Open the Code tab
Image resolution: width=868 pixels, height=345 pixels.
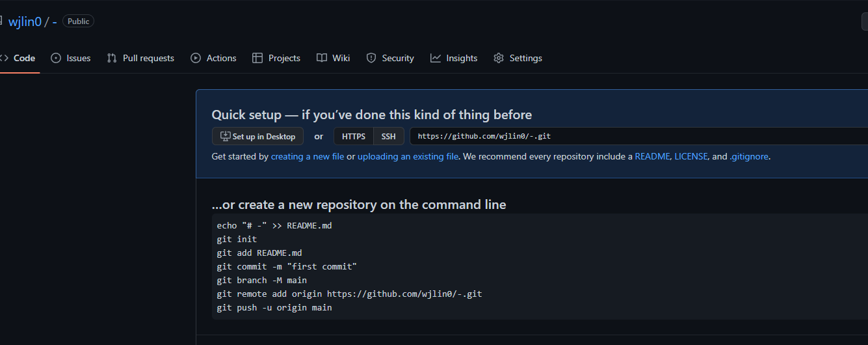coord(24,58)
